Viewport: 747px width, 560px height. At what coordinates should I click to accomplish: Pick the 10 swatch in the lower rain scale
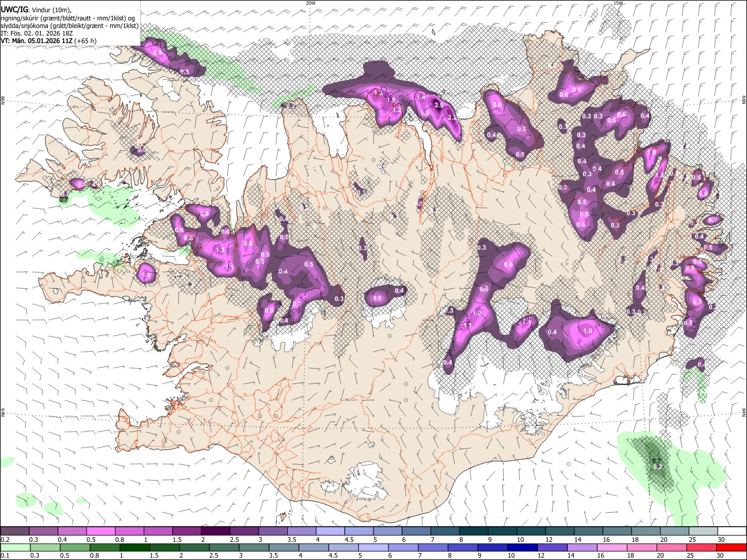pos(522,547)
